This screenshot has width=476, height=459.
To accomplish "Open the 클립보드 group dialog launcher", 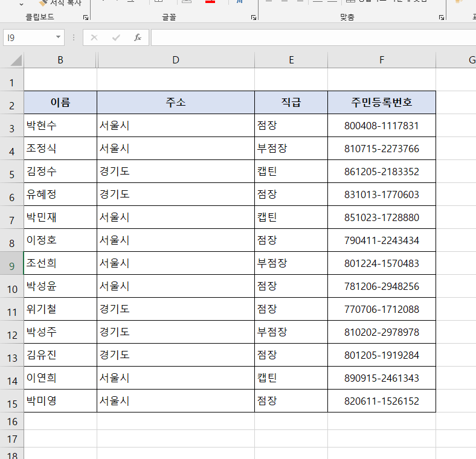I will click(x=86, y=18).
